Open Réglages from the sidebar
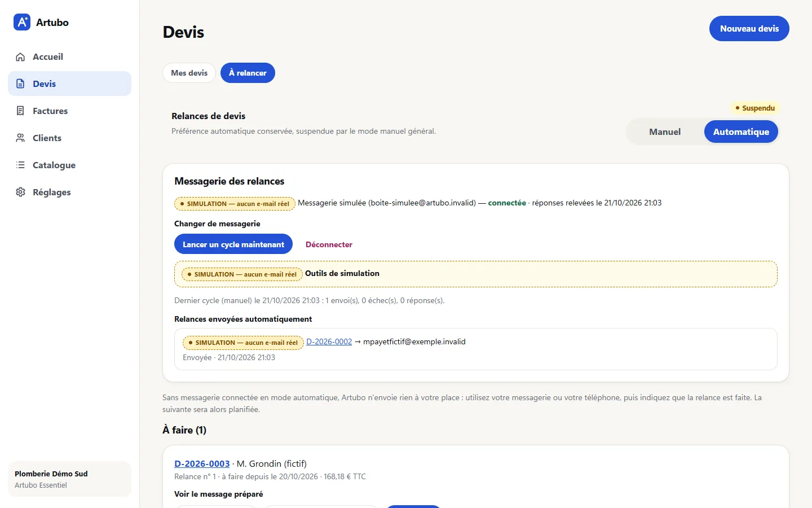The width and height of the screenshot is (812, 508). tap(69, 192)
